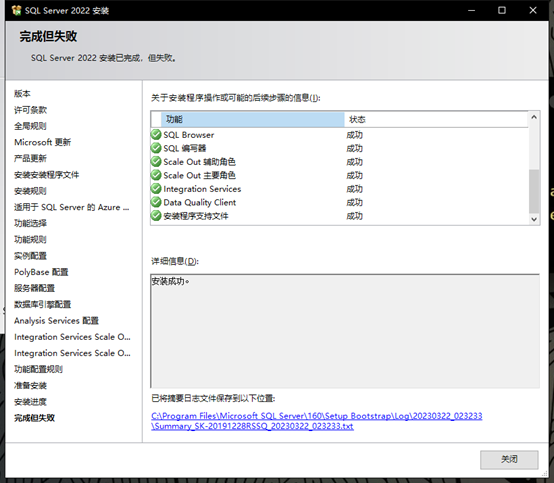554x483 pixels.
Task: Click the Analysis Services 配置 step
Action: pyautogui.click(x=57, y=320)
